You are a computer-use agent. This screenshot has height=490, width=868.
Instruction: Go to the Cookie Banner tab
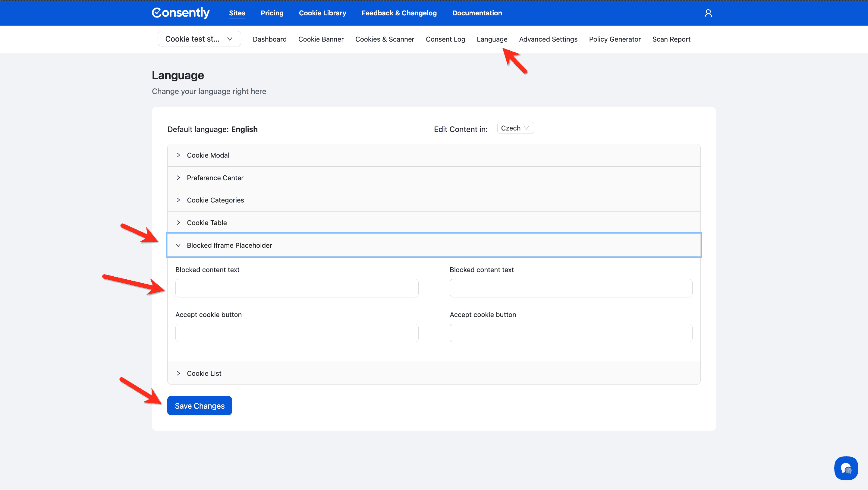pyautogui.click(x=320, y=39)
